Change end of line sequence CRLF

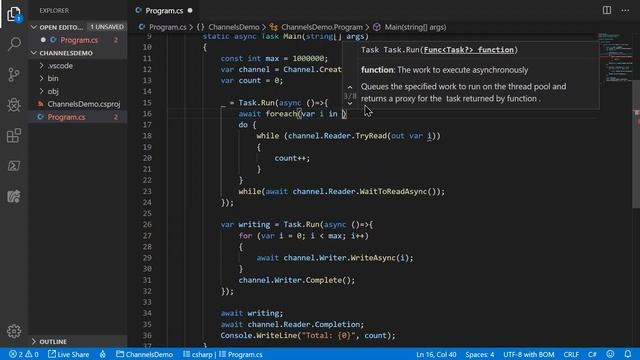tap(571, 354)
